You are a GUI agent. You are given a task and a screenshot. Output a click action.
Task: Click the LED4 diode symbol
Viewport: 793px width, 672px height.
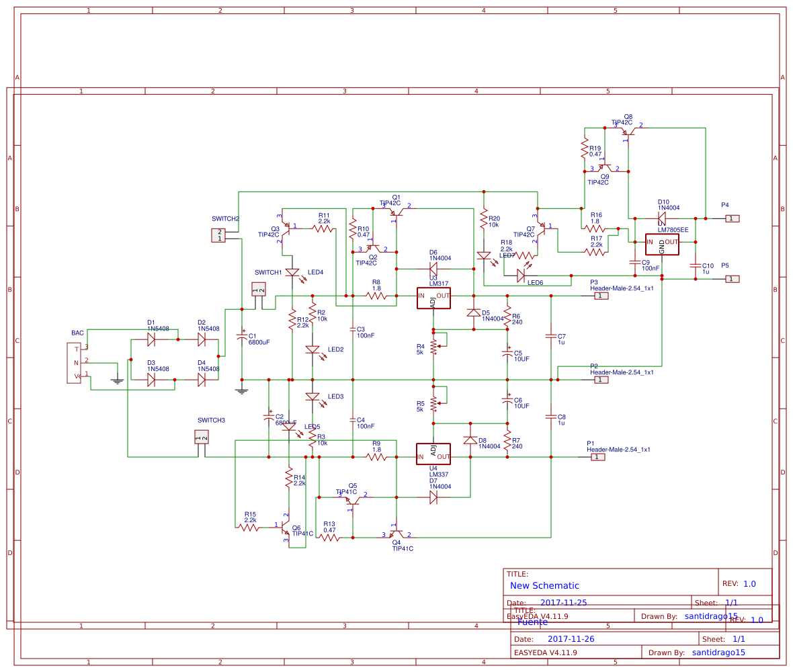[292, 273]
